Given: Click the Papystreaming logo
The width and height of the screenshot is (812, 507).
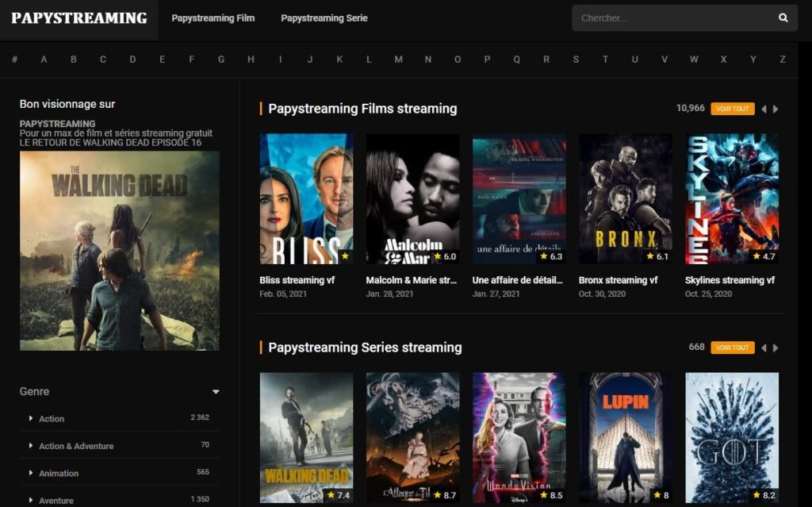Looking at the screenshot, I should coord(79,18).
